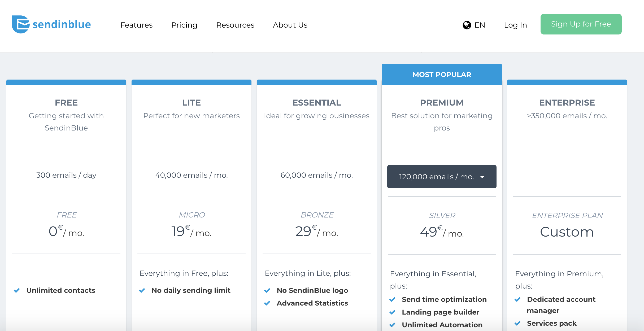Click '>350,000 emails / mo.' text
This screenshot has width=644, height=331.
(567, 116)
